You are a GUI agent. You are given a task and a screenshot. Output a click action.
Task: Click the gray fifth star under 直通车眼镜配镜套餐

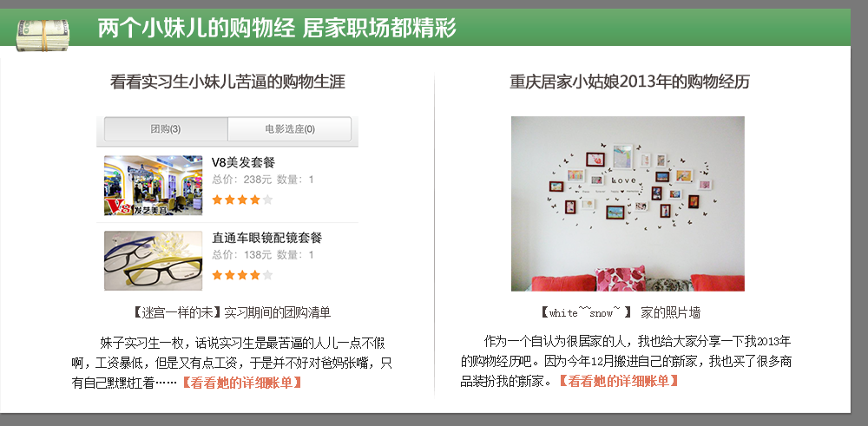tap(267, 275)
